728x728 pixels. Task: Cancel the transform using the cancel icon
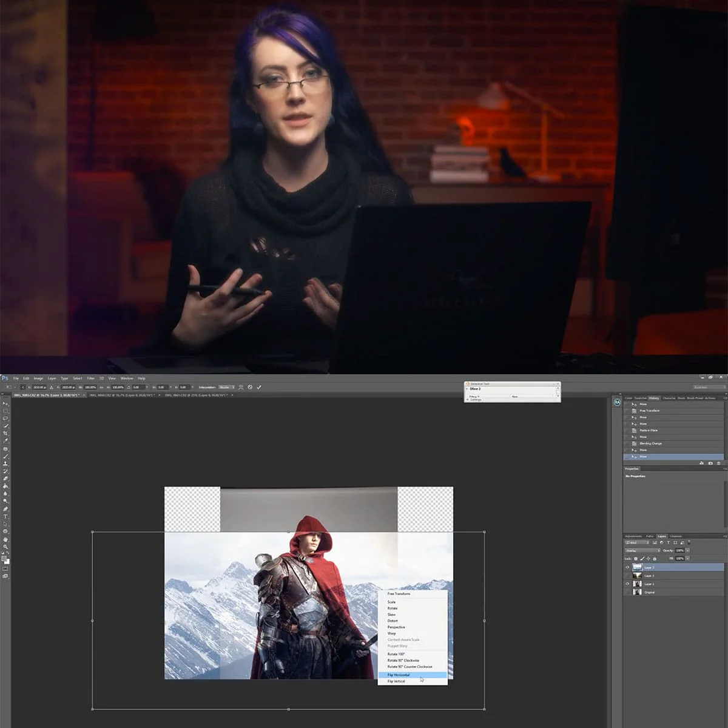pos(249,386)
